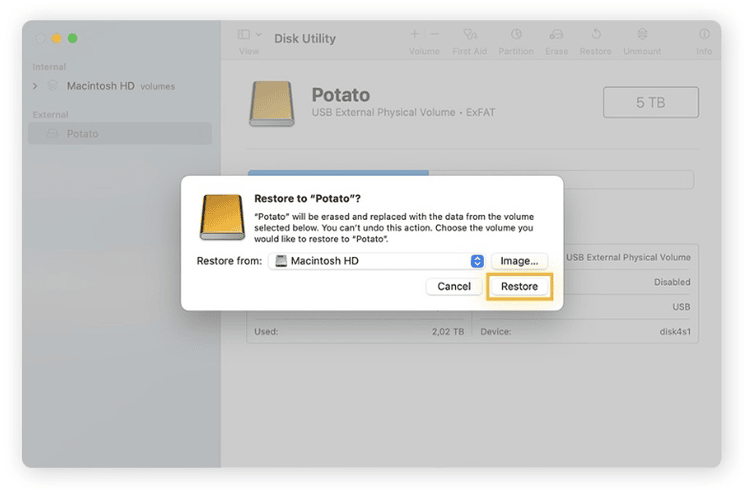The image size is (750, 490).
Task: Select the Erase toolbar icon
Action: (556, 34)
